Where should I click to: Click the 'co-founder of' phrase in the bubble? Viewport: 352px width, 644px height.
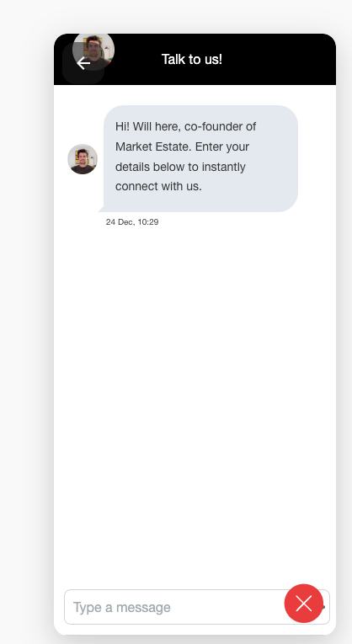(220, 126)
